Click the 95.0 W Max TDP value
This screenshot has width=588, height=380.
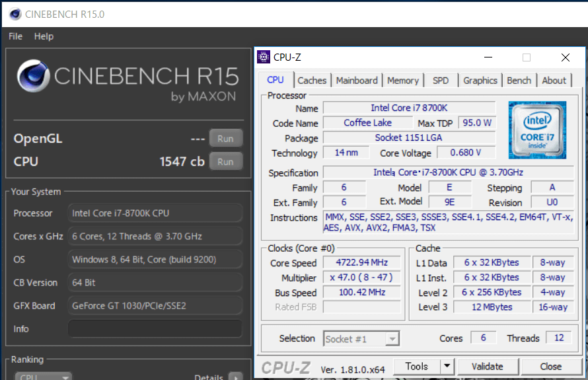click(476, 123)
